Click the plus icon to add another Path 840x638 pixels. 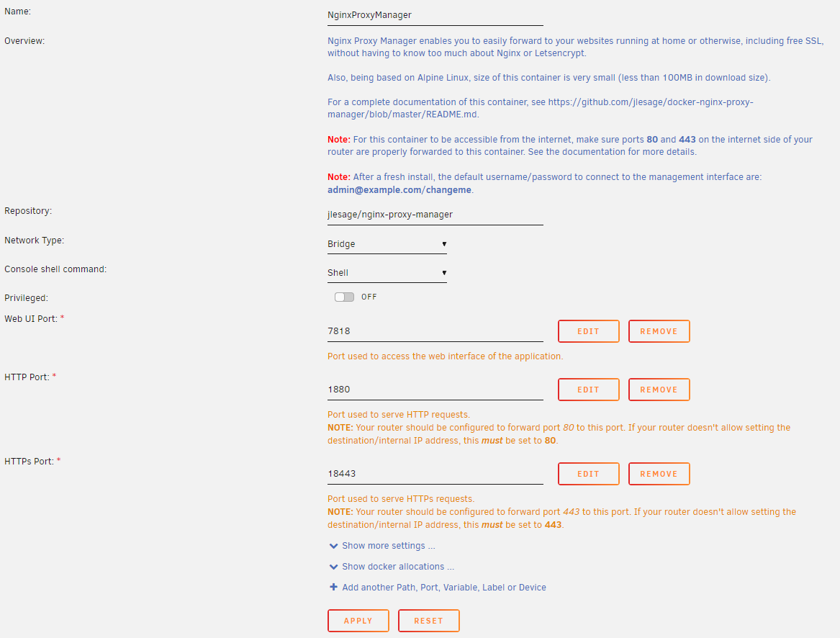point(333,587)
